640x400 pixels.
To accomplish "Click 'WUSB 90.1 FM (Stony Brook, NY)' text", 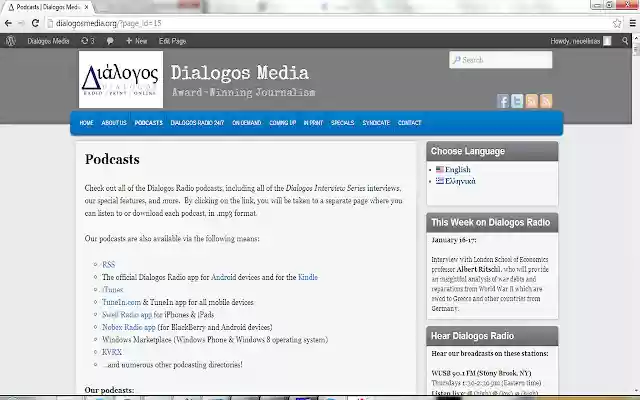I will coord(481,373).
